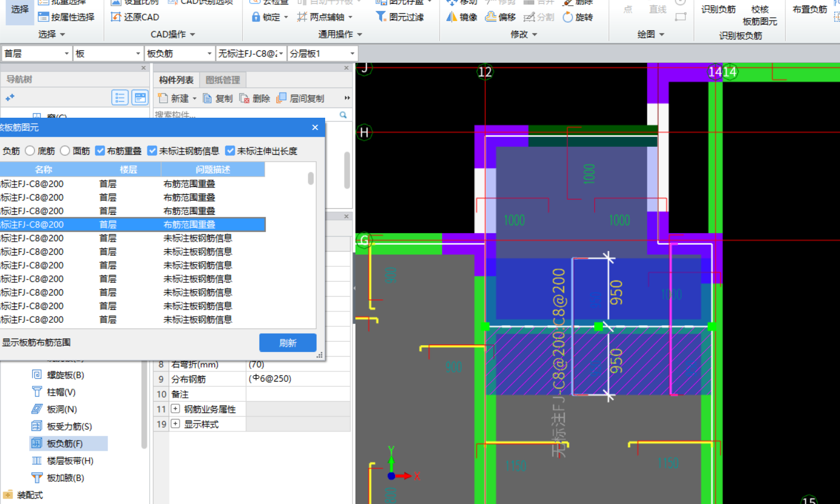
Task: Close the 校核板筋图元 dialog
Action: pos(315,127)
